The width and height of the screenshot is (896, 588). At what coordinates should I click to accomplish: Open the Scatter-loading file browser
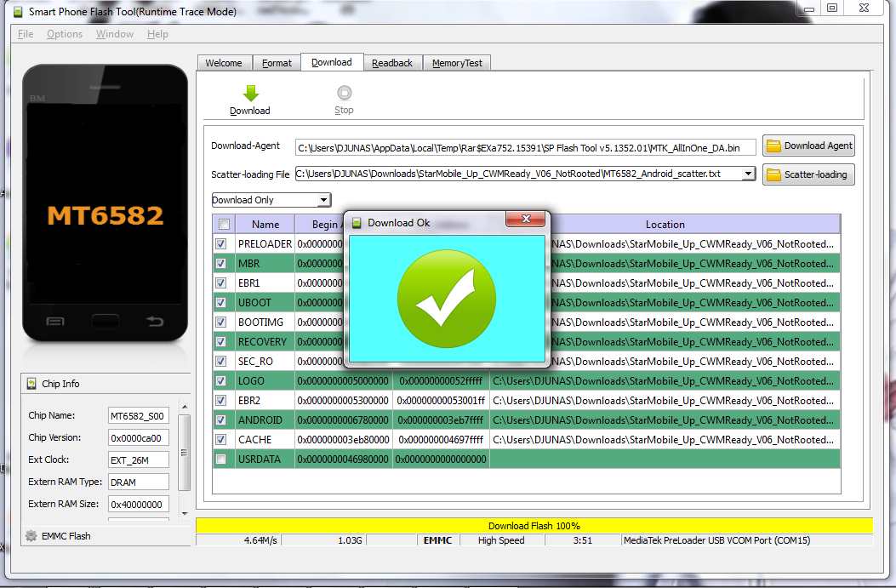(808, 174)
